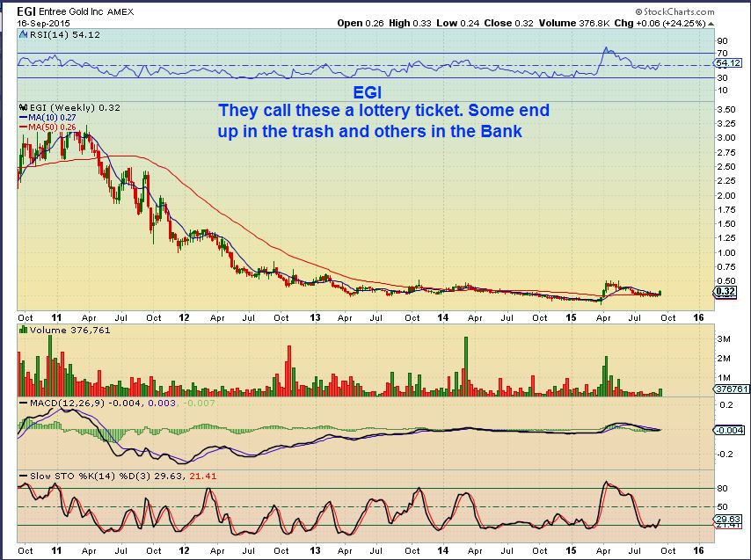Click the large blue EGI annotation title
This screenshot has width=751, height=560.
(x=368, y=92)
